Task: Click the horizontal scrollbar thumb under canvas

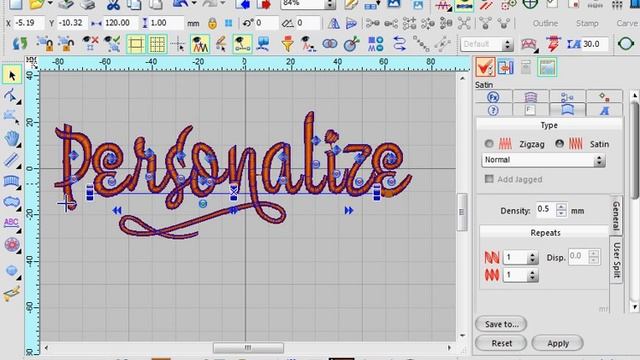Action: click(248, 348)
